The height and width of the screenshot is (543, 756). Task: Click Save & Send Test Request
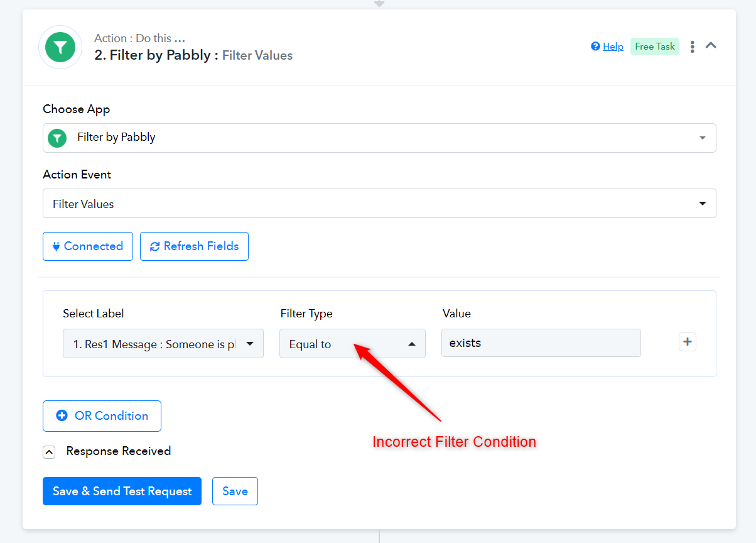[122, 491]
